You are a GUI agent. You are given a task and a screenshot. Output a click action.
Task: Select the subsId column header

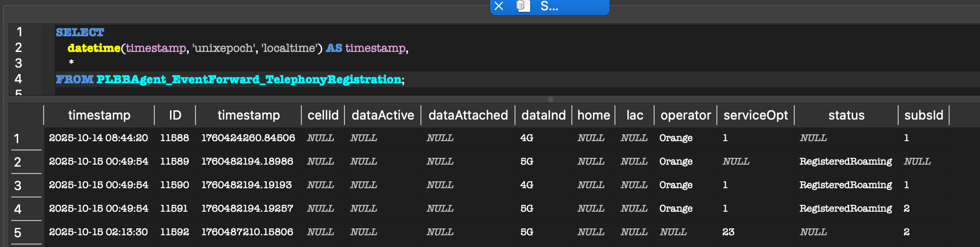(x=923, y=115)
